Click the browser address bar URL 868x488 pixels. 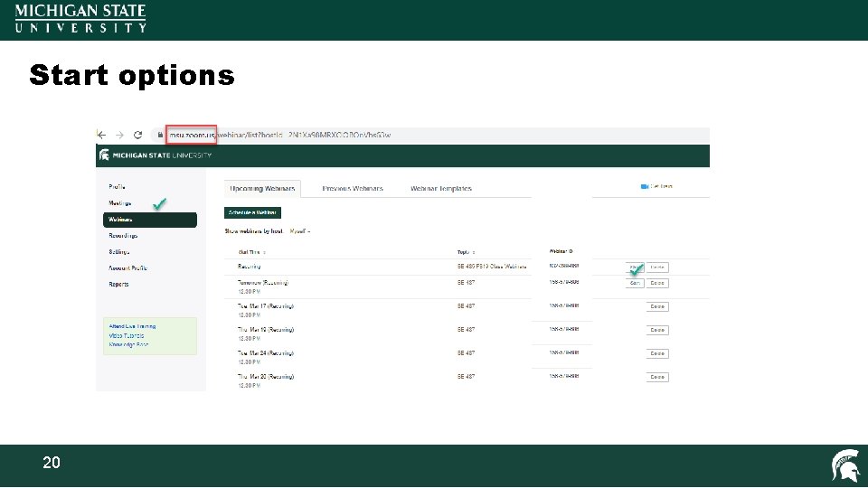280,135
